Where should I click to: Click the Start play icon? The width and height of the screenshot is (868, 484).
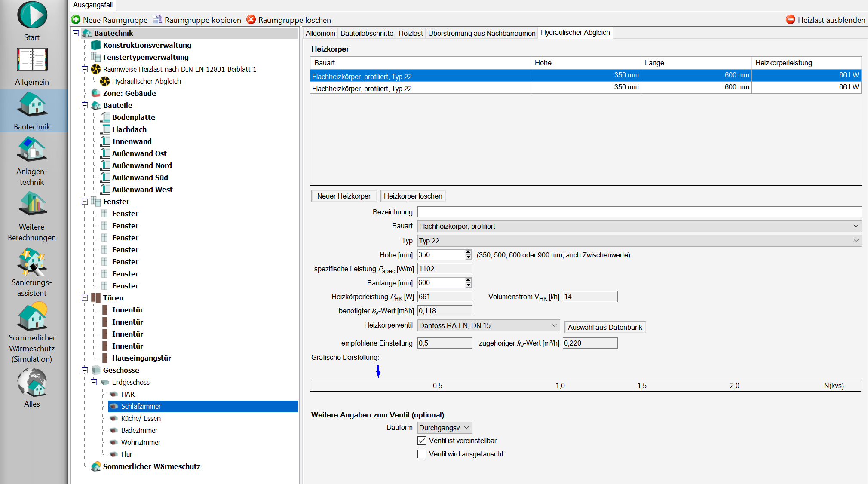click(32, 15)
